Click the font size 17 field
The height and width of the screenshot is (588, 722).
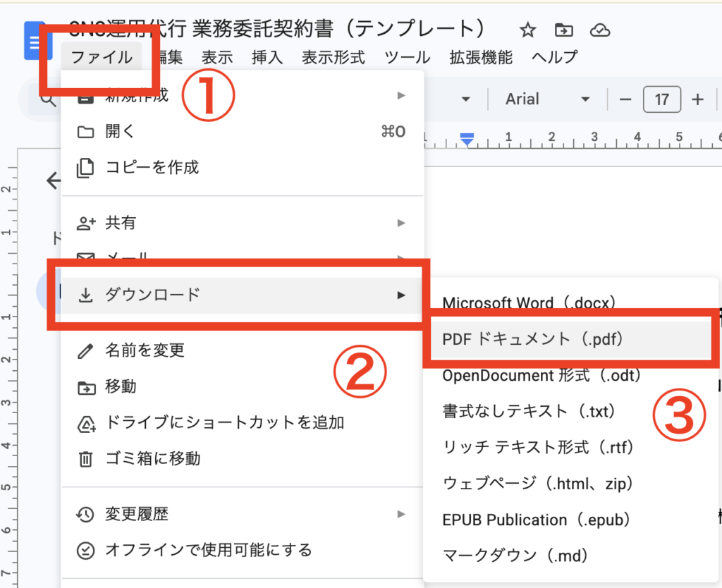point(661,99)
